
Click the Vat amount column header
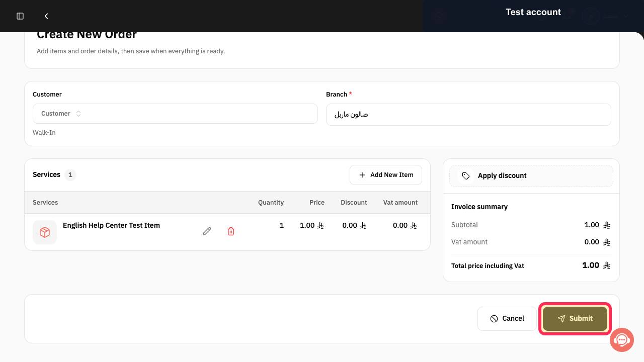[400, 203]
